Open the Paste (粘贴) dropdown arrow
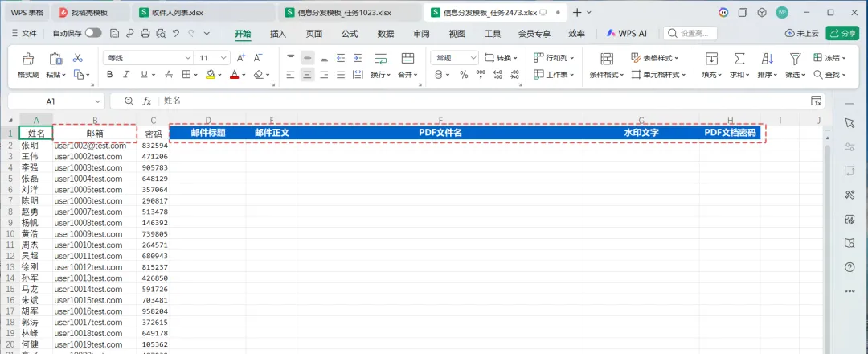Image resolution: width=868 pixels, height=354 pixels. (x=64, y=75)
